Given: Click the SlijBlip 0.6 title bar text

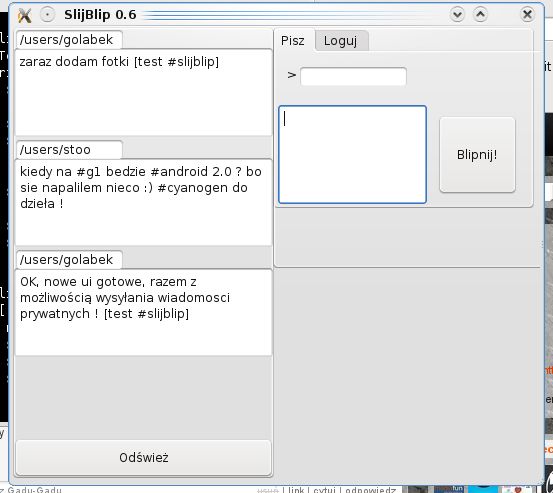Looking at the screenshot, I should point(100,15).
